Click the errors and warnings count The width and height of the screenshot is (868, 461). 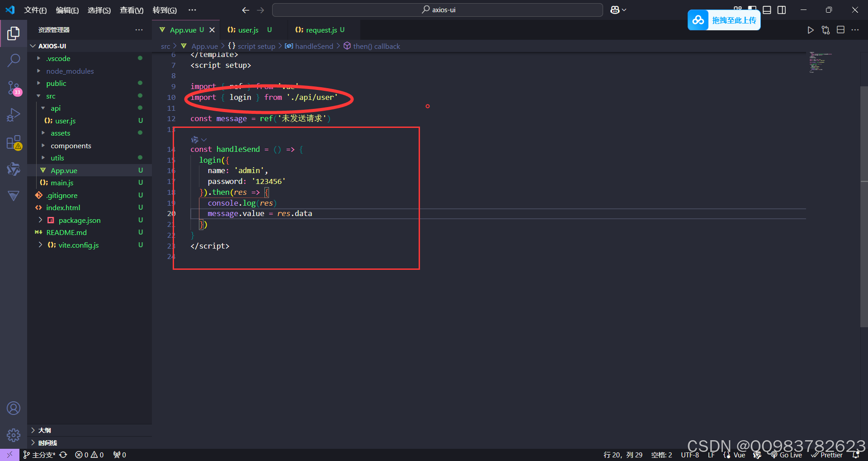[x=90, y=455]
